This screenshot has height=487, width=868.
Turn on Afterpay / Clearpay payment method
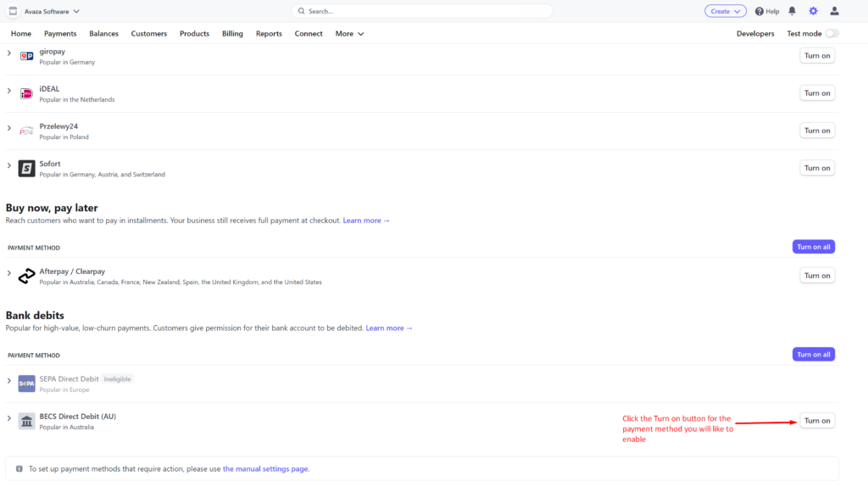coord(817,276)
